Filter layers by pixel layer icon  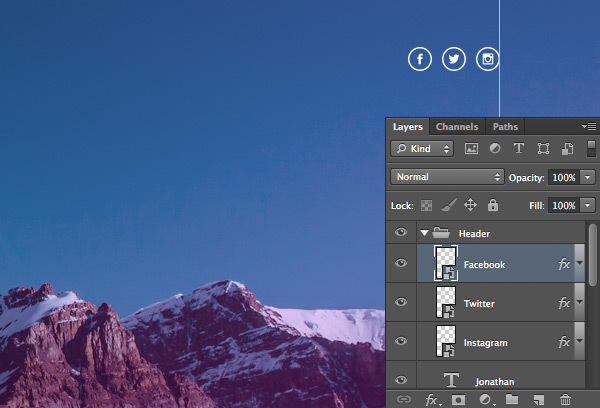click(471, 149)
